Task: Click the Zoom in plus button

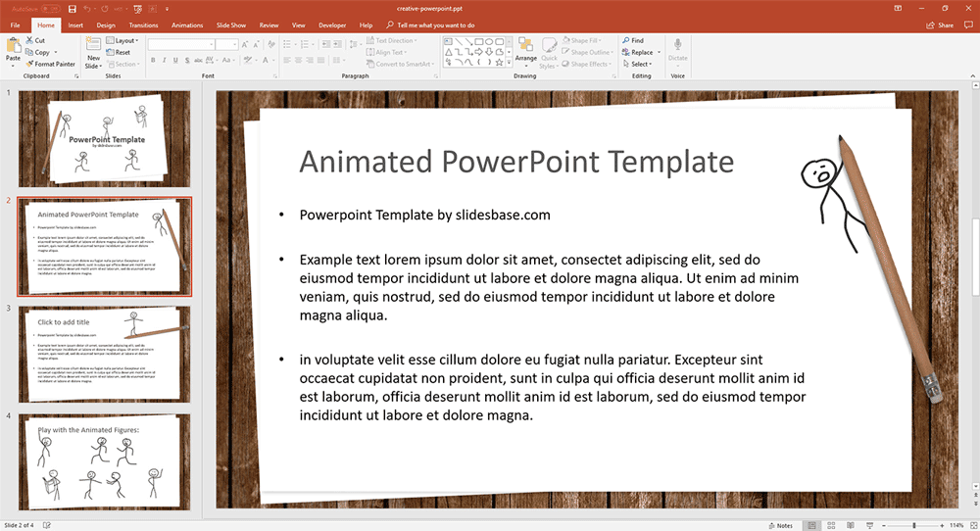Action: [x=943, y=525]
